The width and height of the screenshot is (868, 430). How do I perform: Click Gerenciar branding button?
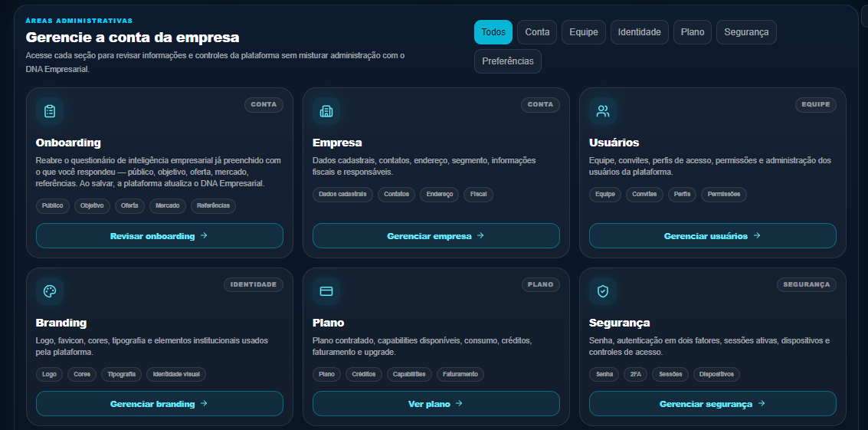pos(159,404)
